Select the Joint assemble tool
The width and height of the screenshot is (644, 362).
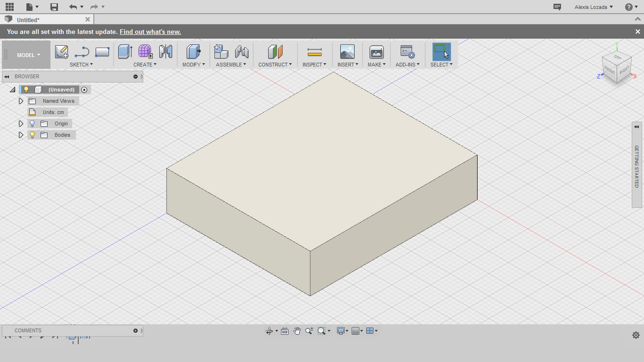[241, 51]
